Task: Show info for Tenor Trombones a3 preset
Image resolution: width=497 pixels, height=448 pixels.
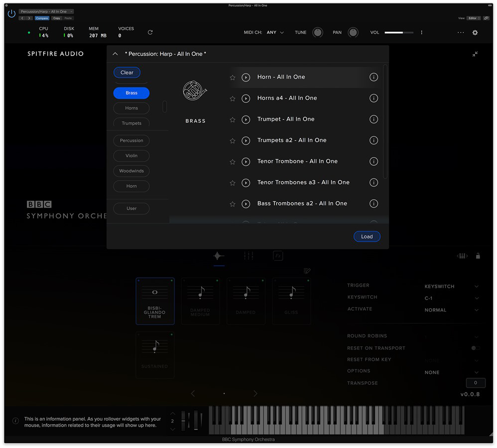Action: click(373, 183)
